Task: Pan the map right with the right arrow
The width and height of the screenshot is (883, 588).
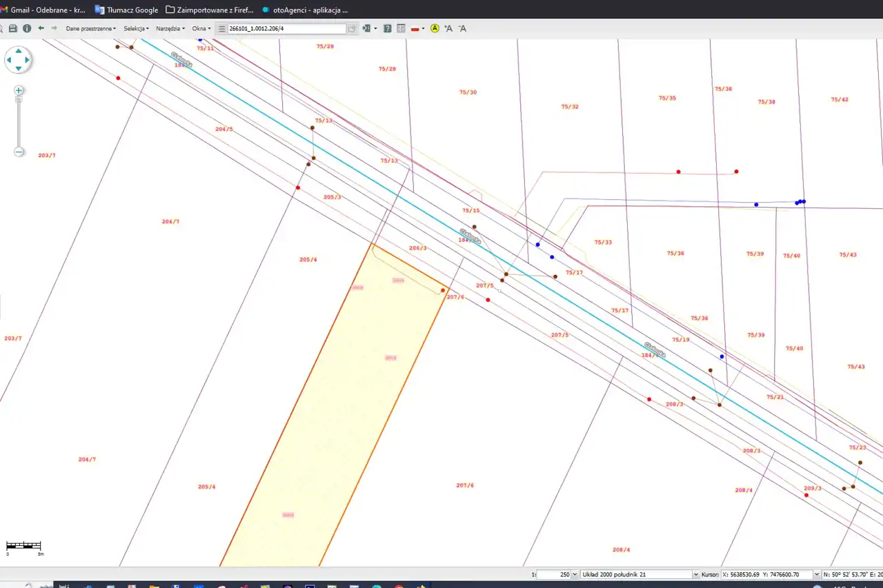Action: (28, 60)
